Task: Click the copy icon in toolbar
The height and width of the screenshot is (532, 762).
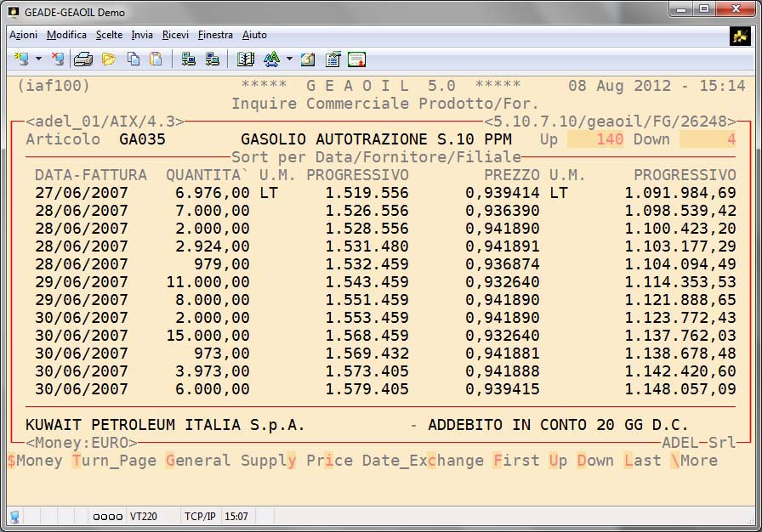Action: (134, 59)
